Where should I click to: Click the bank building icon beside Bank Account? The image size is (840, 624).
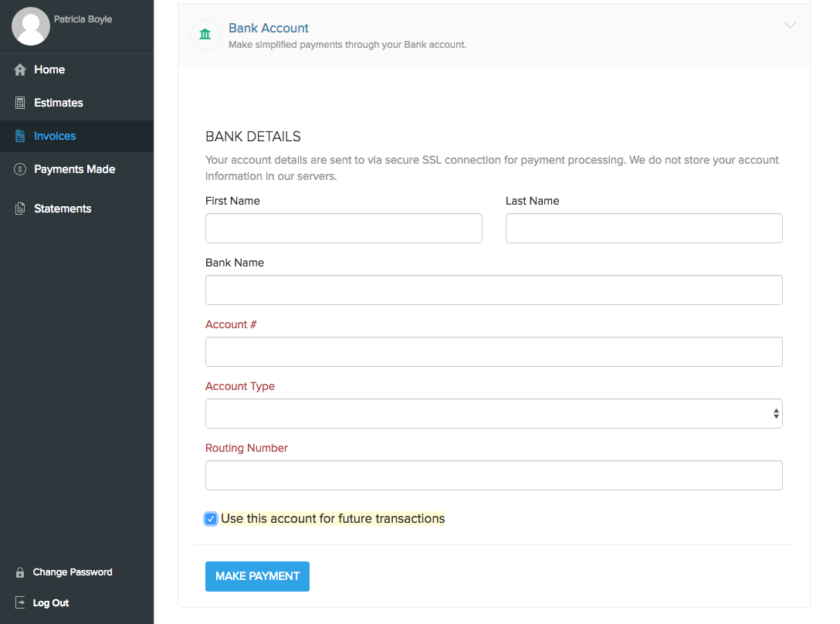pyautogui.click(x=205, y=35)
